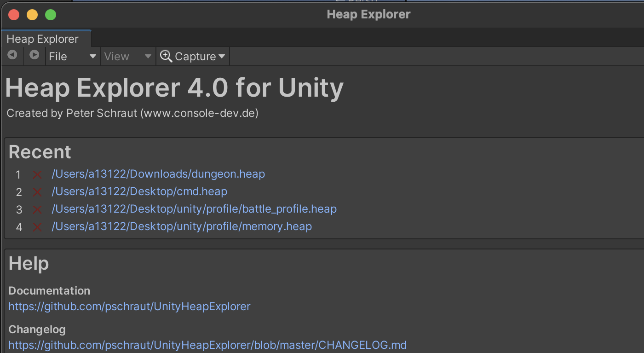Expand the Capture dropdown arrow
Image resolution: width=644 pixels, height=353 pixels.
pyautogui.click(x=223, y=56)
